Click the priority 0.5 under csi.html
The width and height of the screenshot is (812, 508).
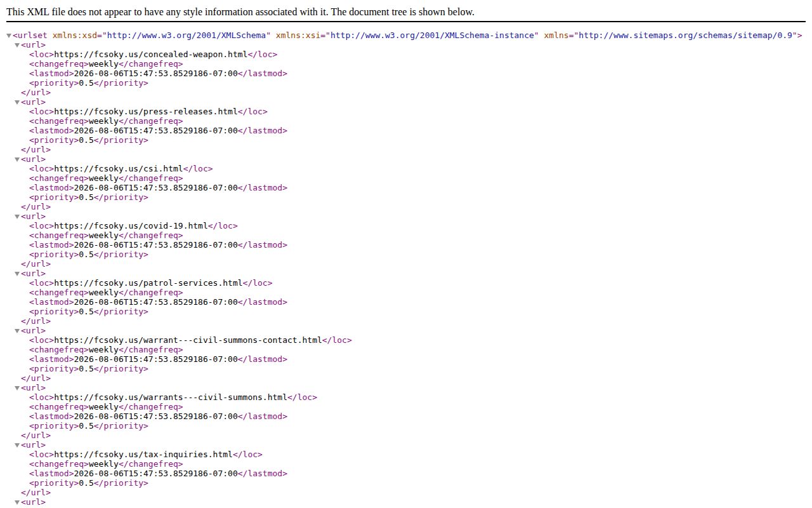[x=86, y=197]
